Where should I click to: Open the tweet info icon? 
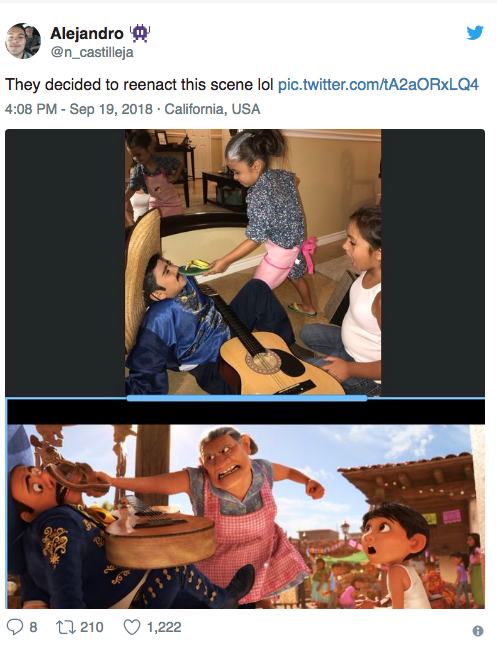478,631
